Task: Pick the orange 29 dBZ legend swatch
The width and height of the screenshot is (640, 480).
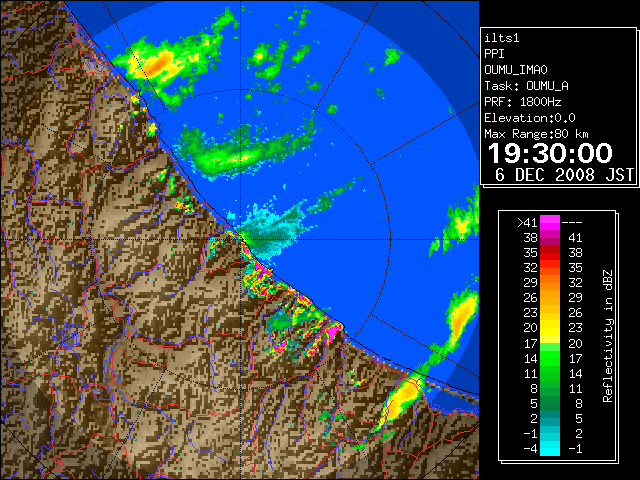Action: [550, 283]
